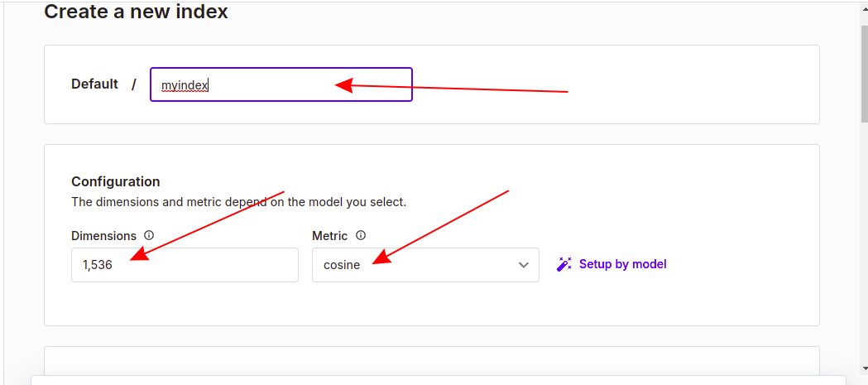
Task: Click the Dimensions field showing 1,536
Action: [185, 265]
